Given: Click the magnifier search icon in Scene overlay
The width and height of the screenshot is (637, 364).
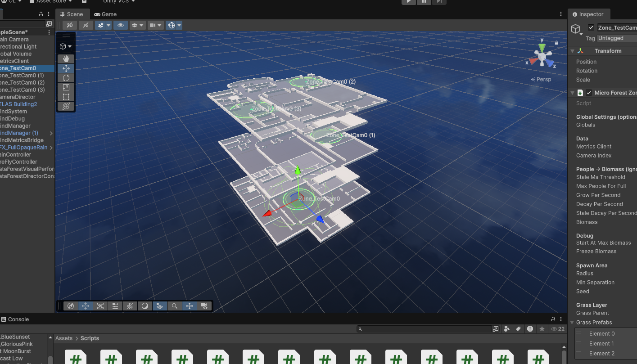Looking at the screenshot, I should (x=175, y=306).
